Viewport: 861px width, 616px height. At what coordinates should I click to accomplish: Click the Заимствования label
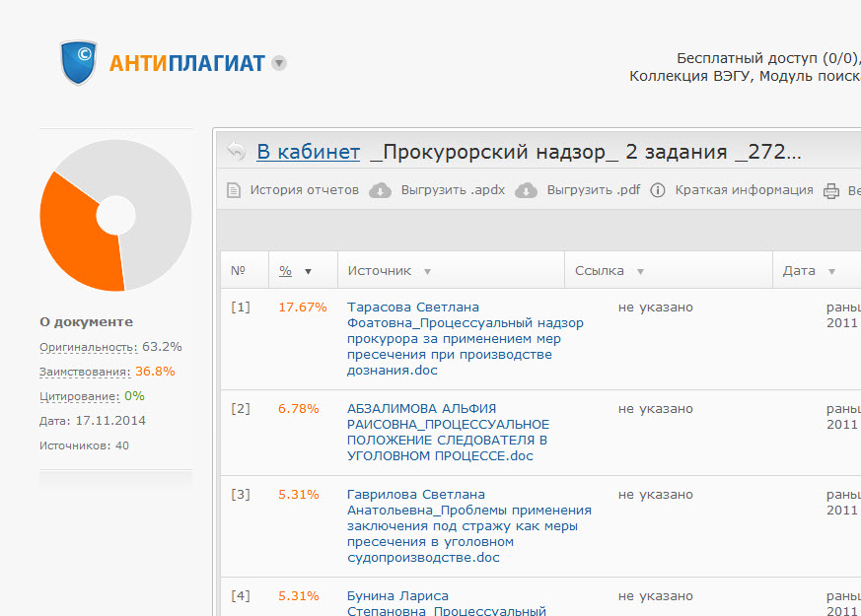[x=85, y=372]
